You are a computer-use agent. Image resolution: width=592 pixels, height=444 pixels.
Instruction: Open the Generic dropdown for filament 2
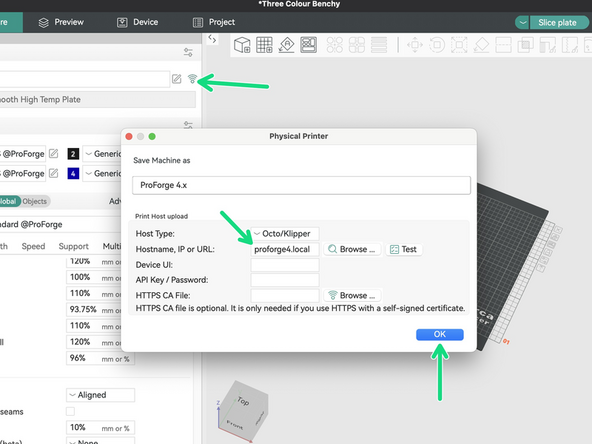102,154
